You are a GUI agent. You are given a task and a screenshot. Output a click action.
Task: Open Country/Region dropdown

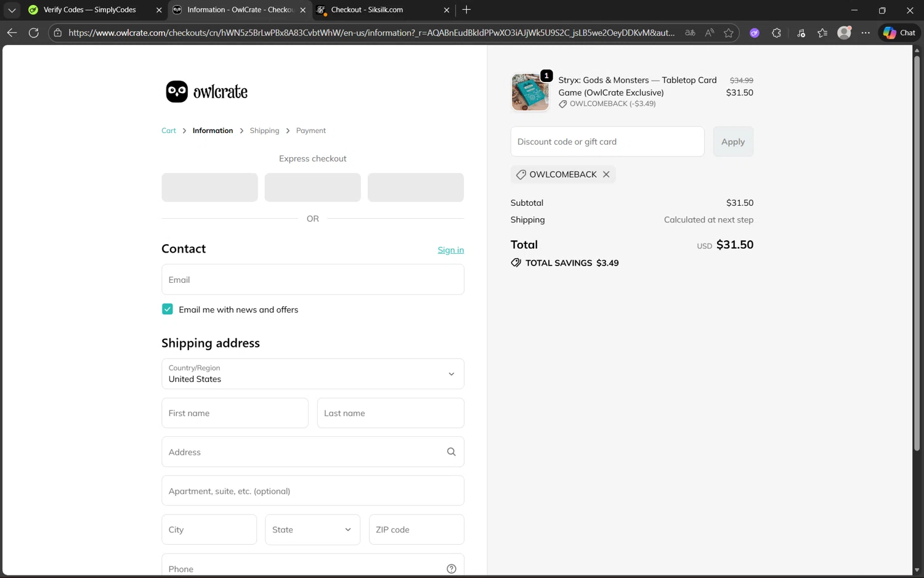click(x=313, y=374)
